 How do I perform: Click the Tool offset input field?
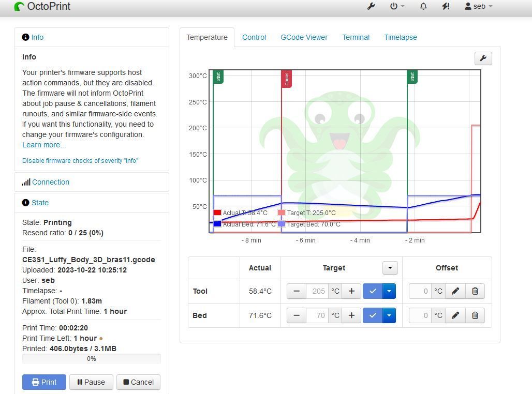point(420,291)
